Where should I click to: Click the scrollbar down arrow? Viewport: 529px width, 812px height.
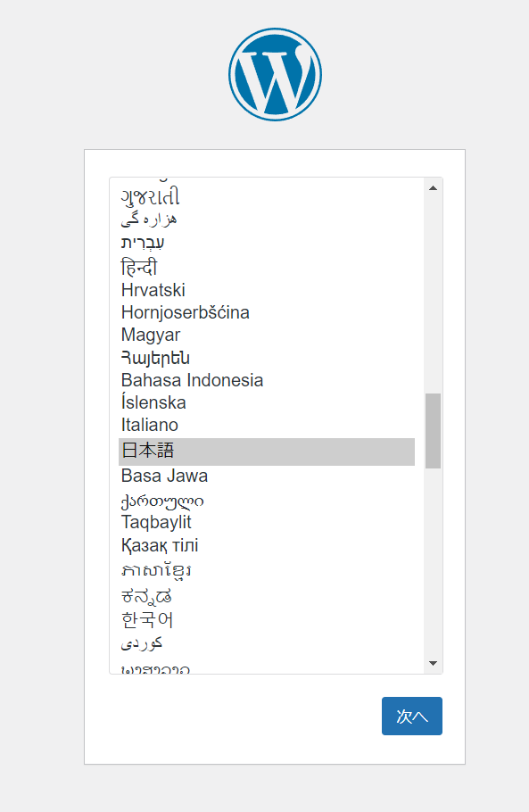434,663
